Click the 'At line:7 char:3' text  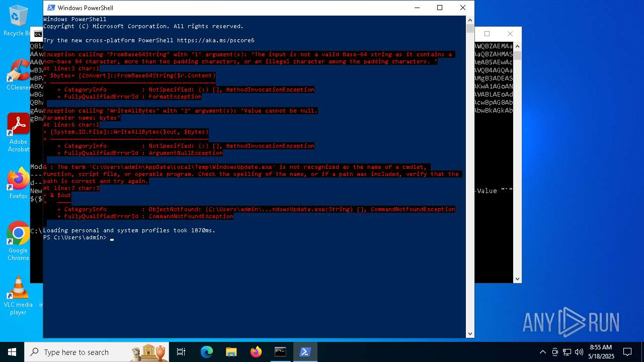[71, 188]
